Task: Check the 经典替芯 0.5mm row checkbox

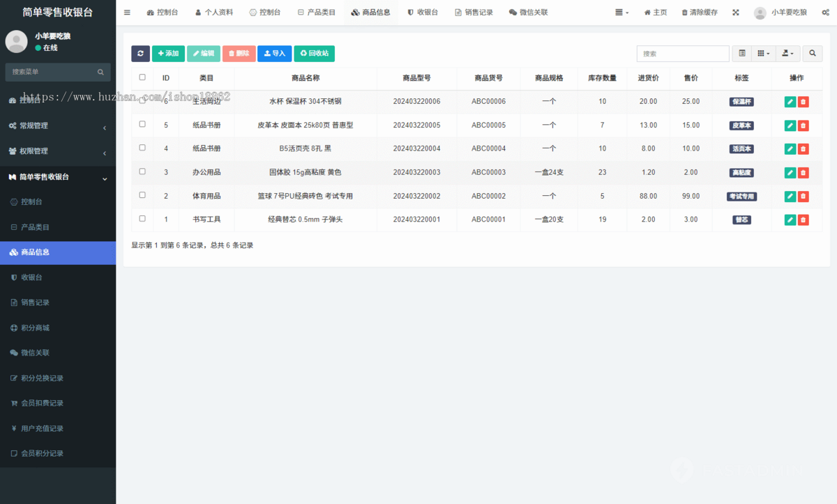Action: (x=142, y=219)
